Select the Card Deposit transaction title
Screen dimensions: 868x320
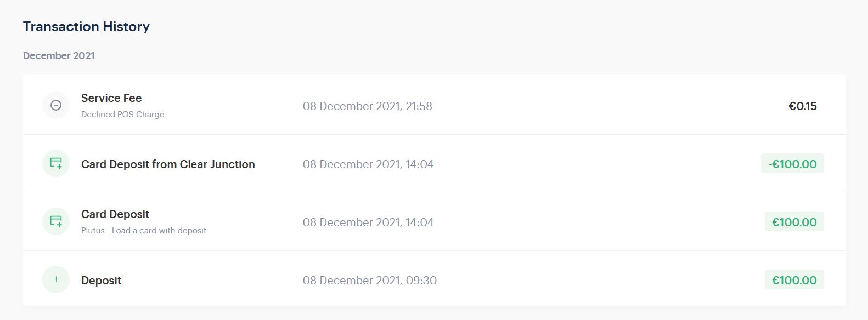pyautogui.click(x=115, y=214)
